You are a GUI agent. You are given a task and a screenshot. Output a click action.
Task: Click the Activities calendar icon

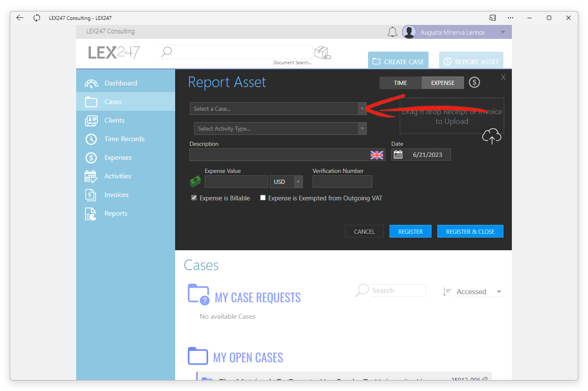click(91, 176)
